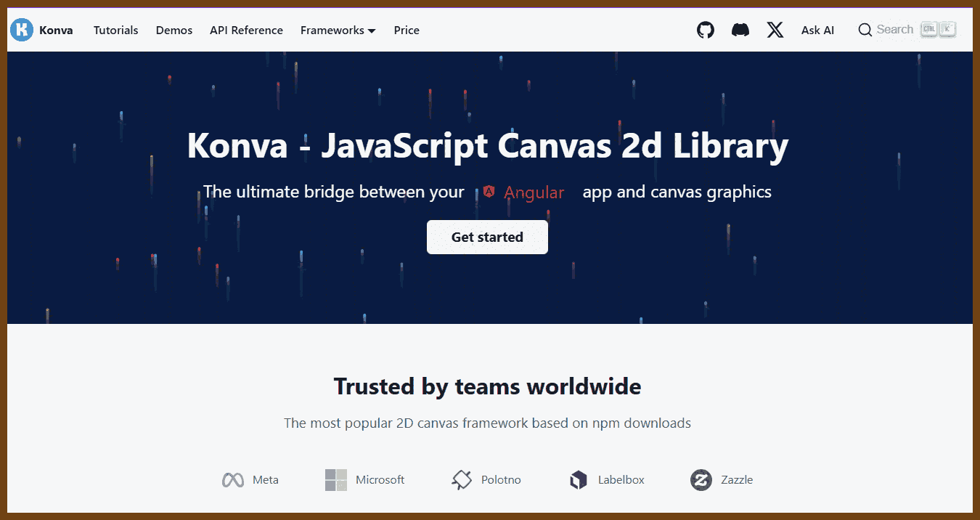The image size is (980, 520).
Task: Click the Konva JavaScript Canvas 2d Library title
Action: pyautogui.click(x=487, y=146)
